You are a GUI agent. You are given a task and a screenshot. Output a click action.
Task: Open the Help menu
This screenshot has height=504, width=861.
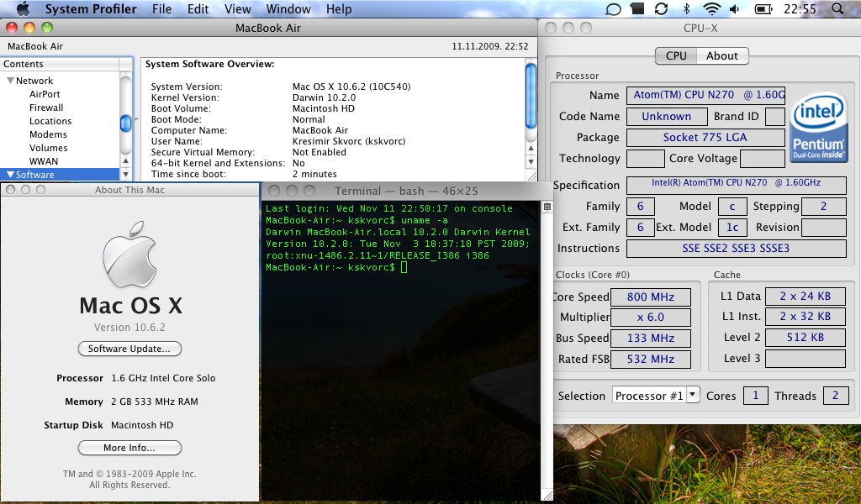tap(339, 8)
